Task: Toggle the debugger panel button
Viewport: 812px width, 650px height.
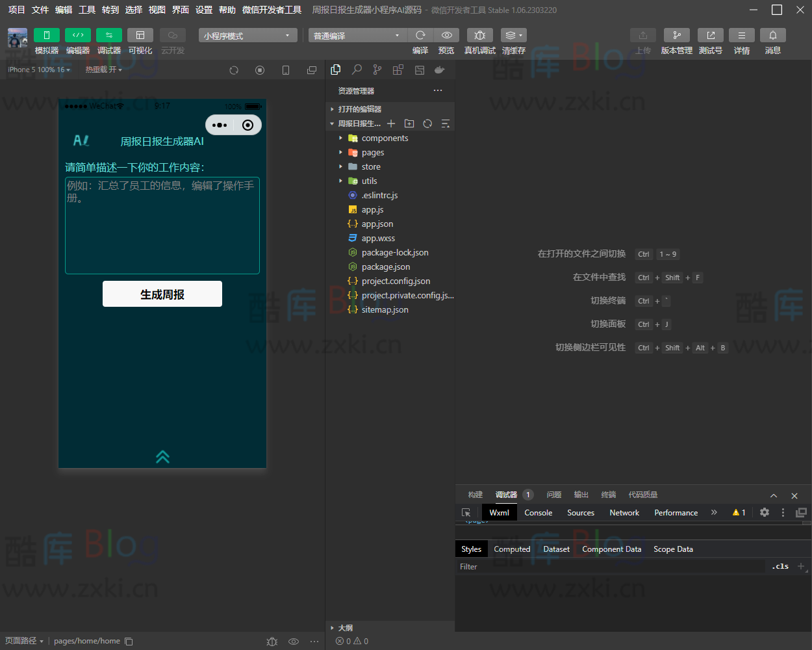Action: tap(109, 35)
